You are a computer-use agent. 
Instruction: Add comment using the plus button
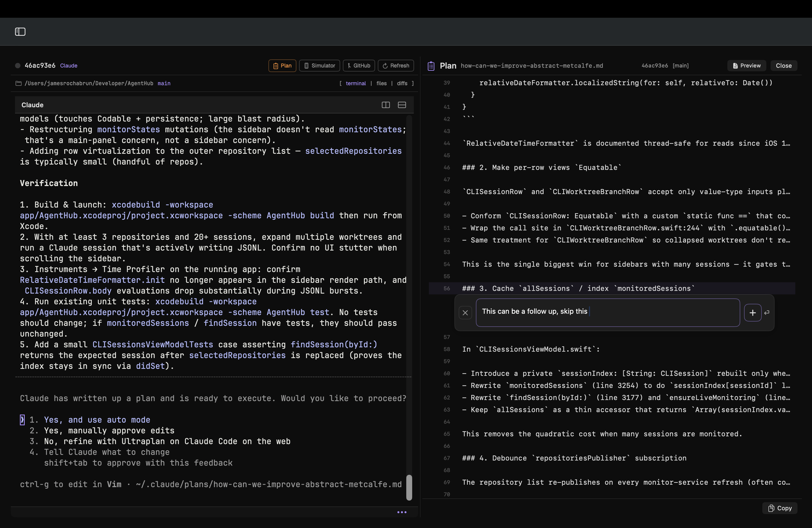[x=753, y=313]
